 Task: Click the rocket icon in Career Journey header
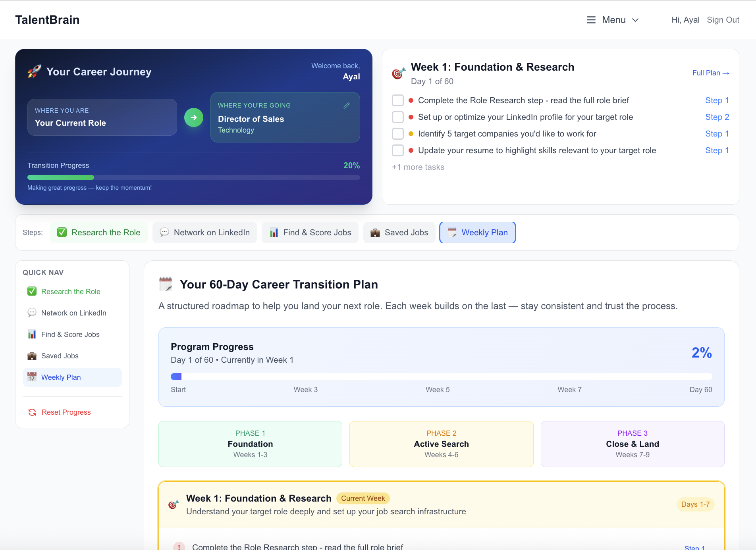click(34, 71)
